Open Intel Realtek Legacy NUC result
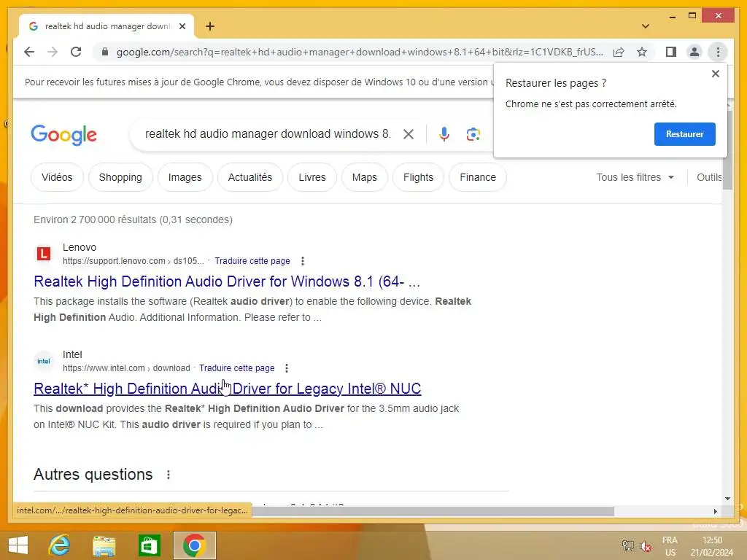 click(228, 389)
